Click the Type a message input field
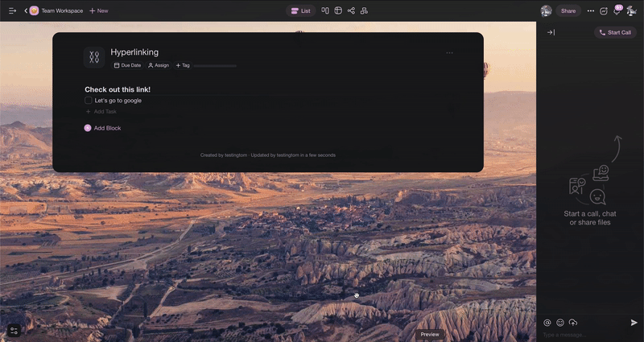Viewport: 644px width, 342px height. 584,335
